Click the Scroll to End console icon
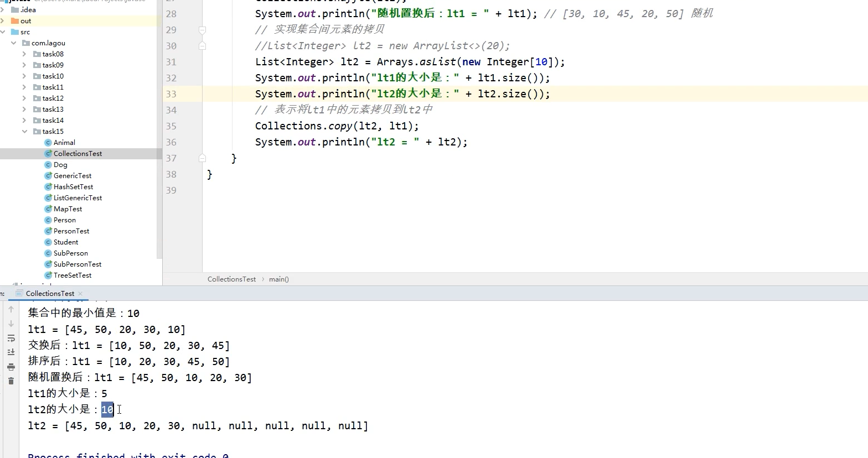 11,352
